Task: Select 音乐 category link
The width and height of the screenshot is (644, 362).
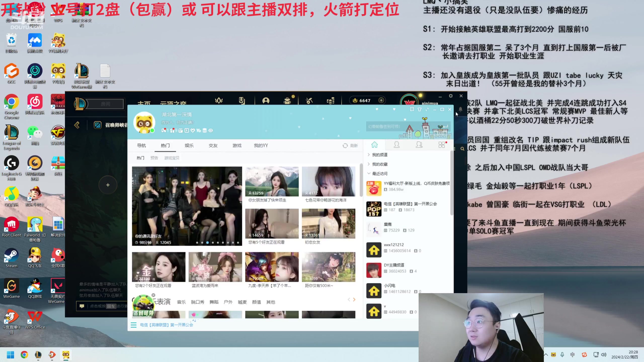Action: pos(181,302)
